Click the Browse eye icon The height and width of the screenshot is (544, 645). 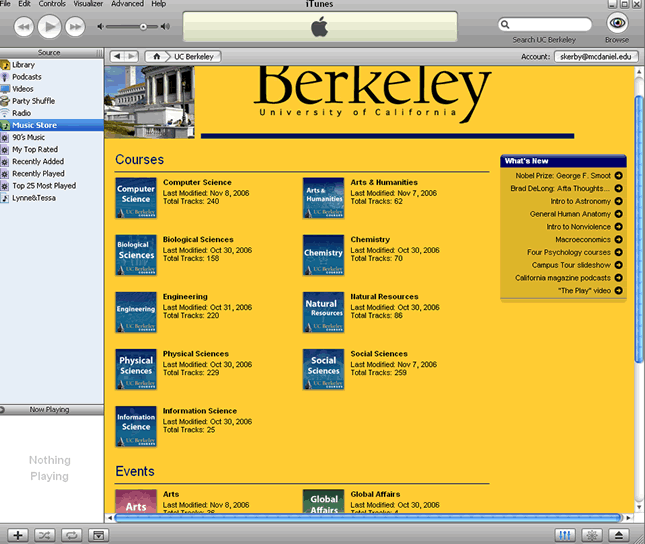tap(617, 24)
